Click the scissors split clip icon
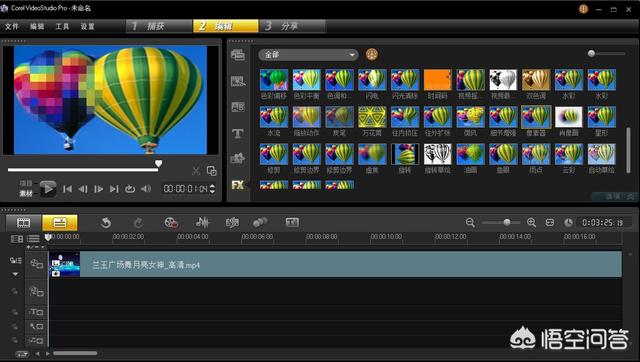640x362 pixels. (x=196, y=171)
